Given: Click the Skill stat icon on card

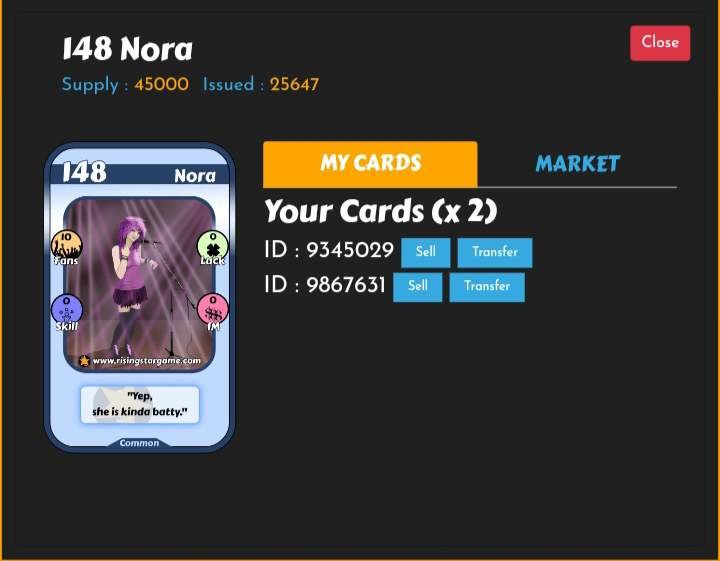Looking at the screenshot, I should [x=67, y=309].
